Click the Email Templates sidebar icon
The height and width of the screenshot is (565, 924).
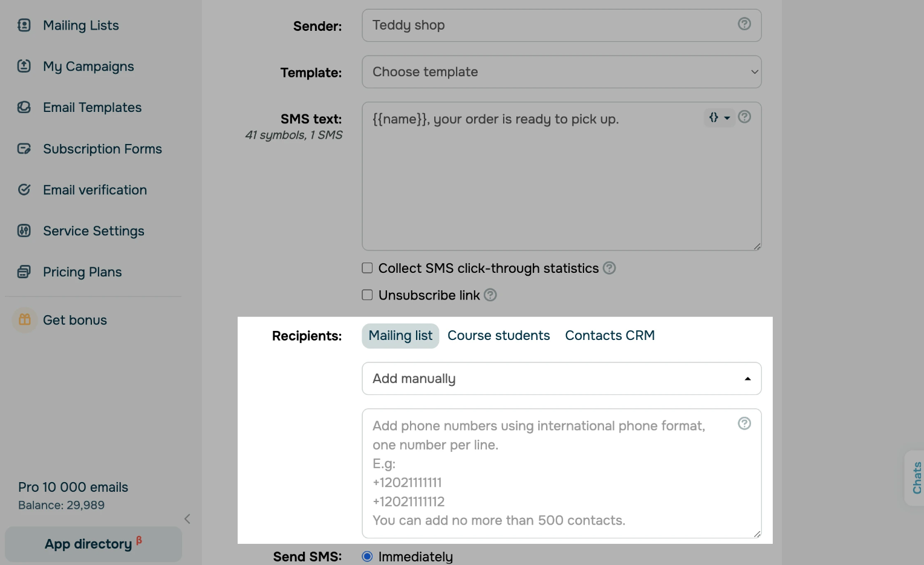coord(24,108)
